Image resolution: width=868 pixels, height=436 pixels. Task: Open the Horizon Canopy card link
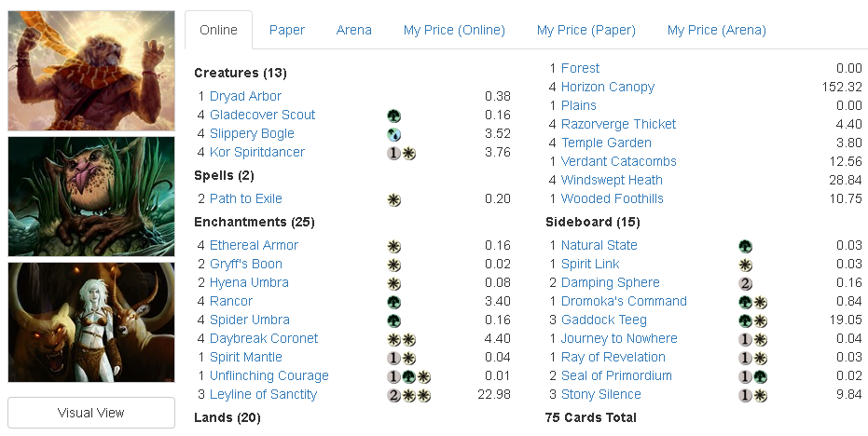[x=608, y=87]
